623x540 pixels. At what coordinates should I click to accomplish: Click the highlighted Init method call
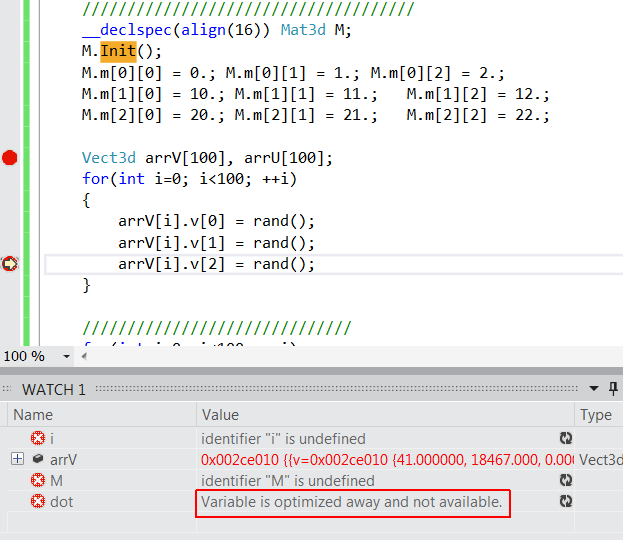click(x=118, y=51)
